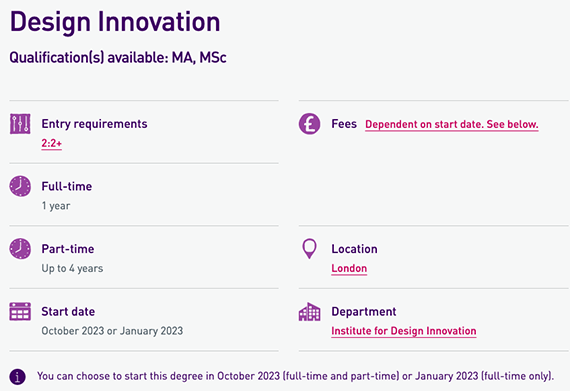The image size is (570, 391).
Task: Click the Department building icon
Action: point(309,312)
